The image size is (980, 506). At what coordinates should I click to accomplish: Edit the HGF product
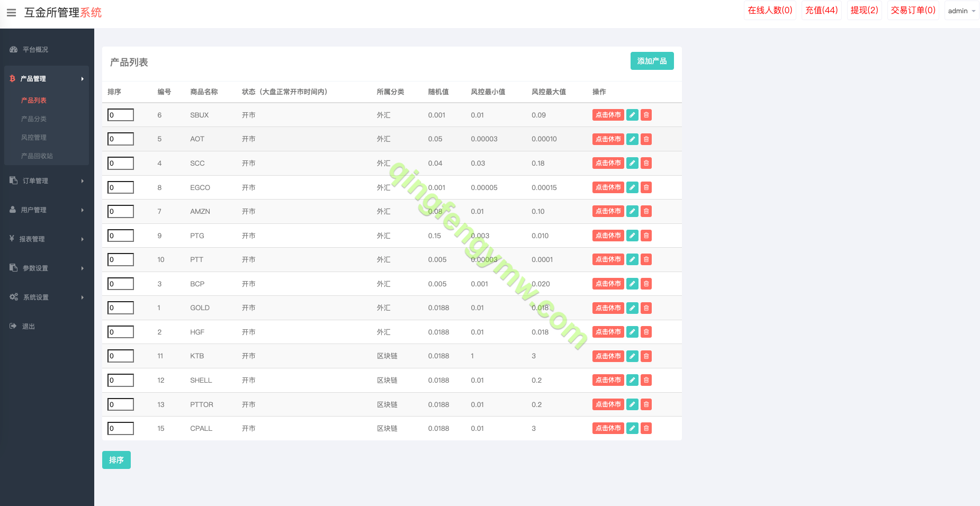point(632,332)
